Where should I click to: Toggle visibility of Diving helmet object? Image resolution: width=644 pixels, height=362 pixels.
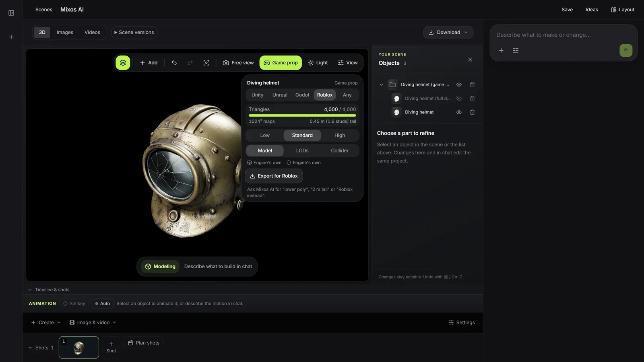click(459, 112)
